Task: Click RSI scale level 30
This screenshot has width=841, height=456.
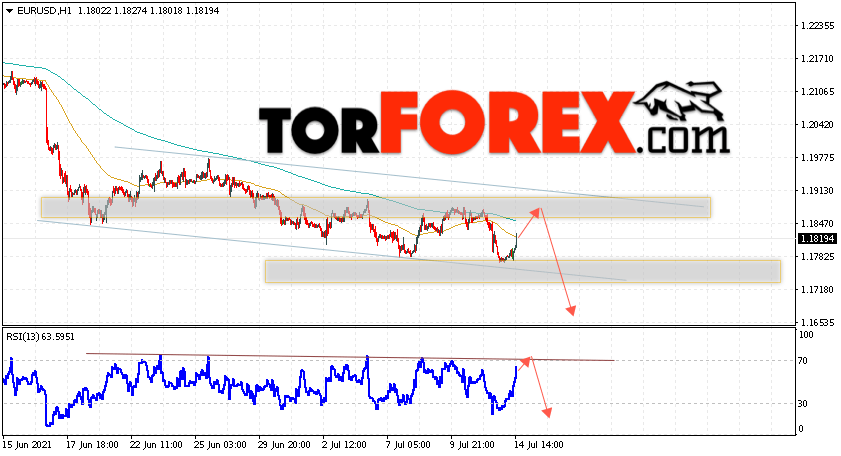Action: click(803, 403)
